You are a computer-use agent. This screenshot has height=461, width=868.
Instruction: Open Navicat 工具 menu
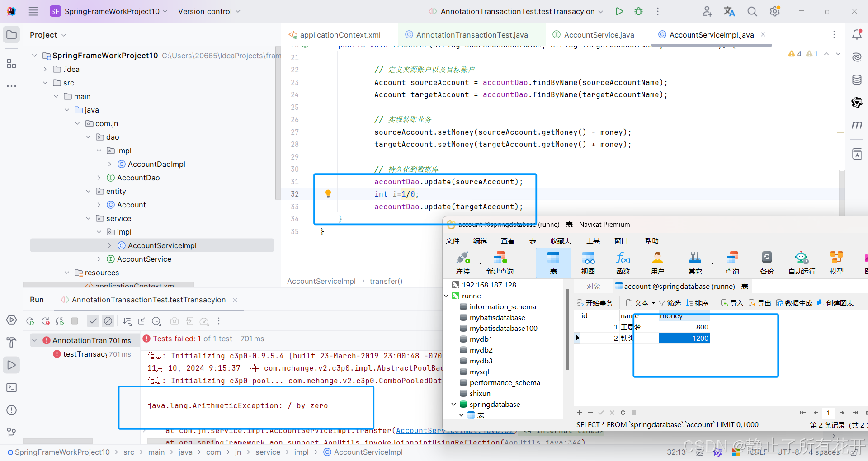point(593,240)
